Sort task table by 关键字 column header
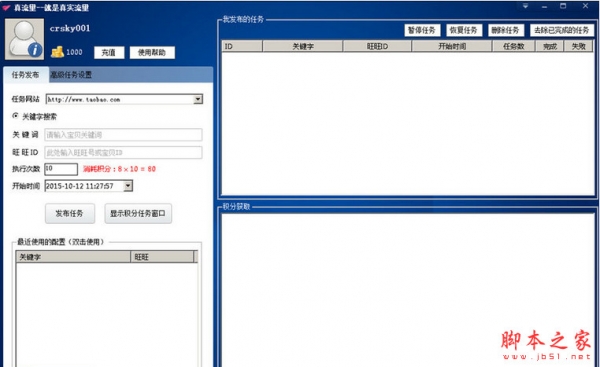Viewport: 600px width, 367px height. pyautogui.click(x=303, y=46)
